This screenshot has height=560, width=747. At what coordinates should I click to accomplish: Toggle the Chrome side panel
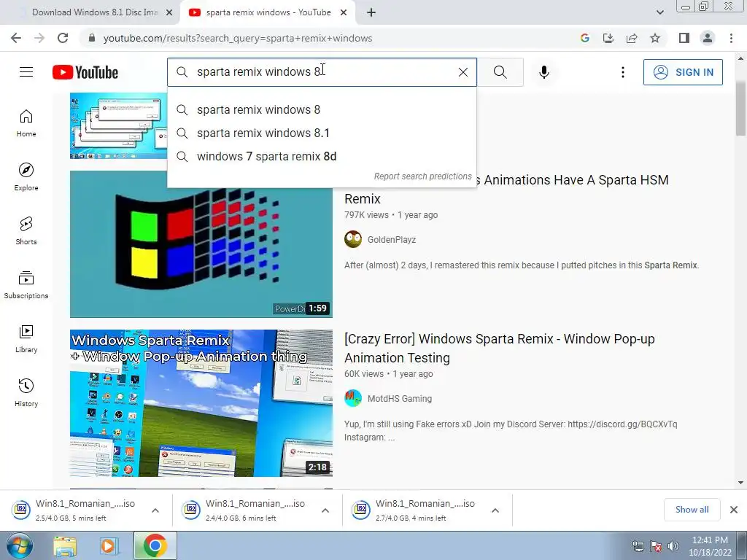[684, 38]
